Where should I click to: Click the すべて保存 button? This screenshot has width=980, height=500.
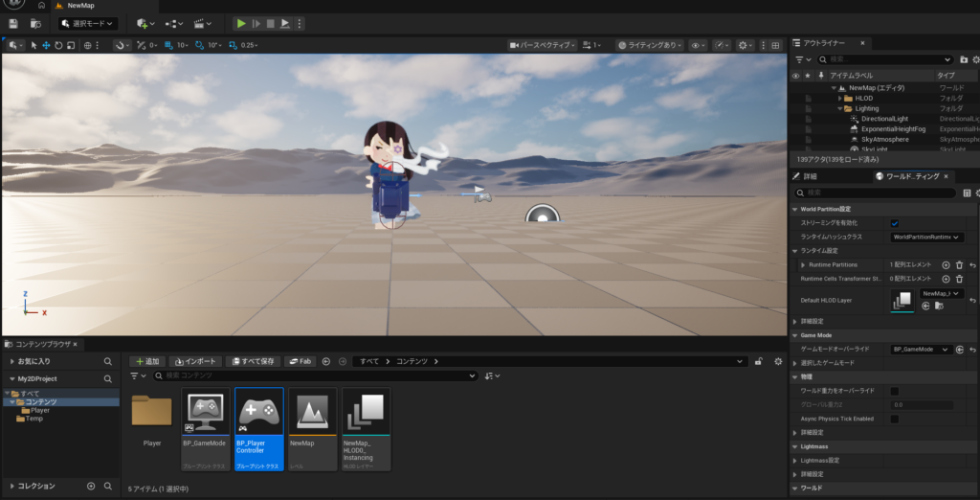pos(253,361)
